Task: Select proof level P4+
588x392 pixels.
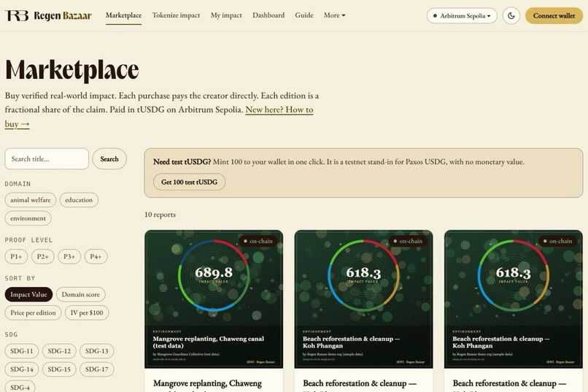Action: tap(96, 256)
